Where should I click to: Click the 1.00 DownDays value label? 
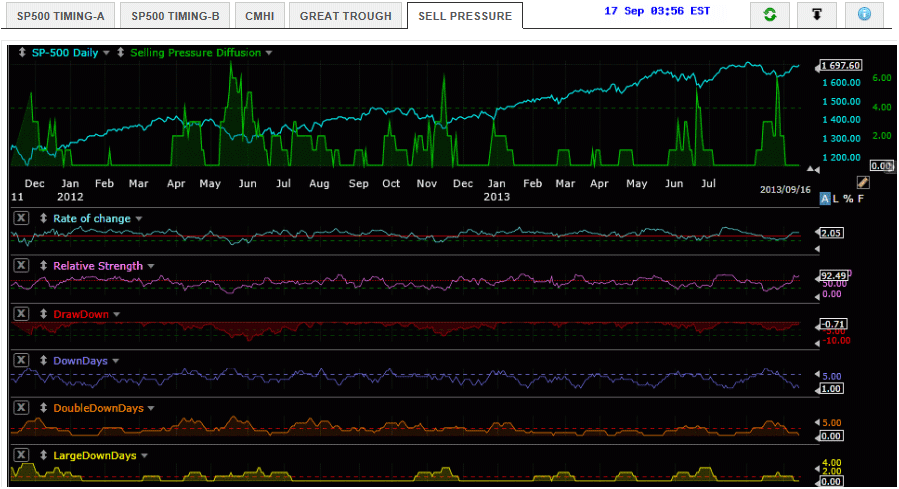(831, 389)
